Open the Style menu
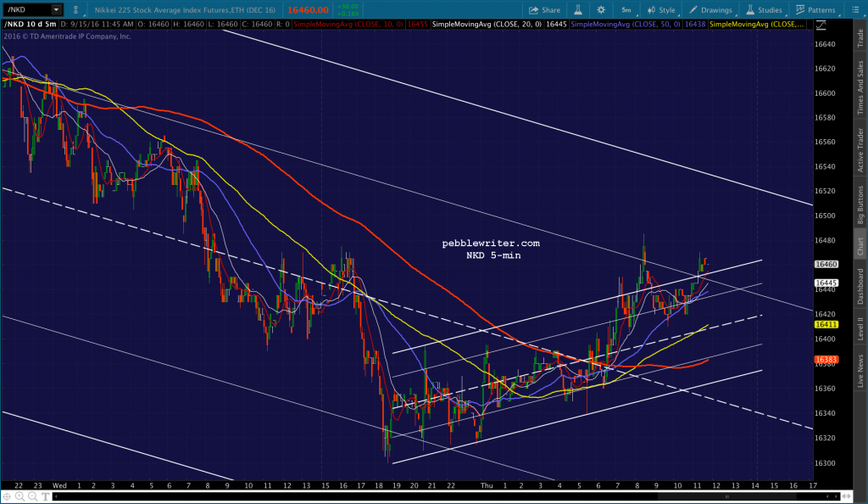 661,10
